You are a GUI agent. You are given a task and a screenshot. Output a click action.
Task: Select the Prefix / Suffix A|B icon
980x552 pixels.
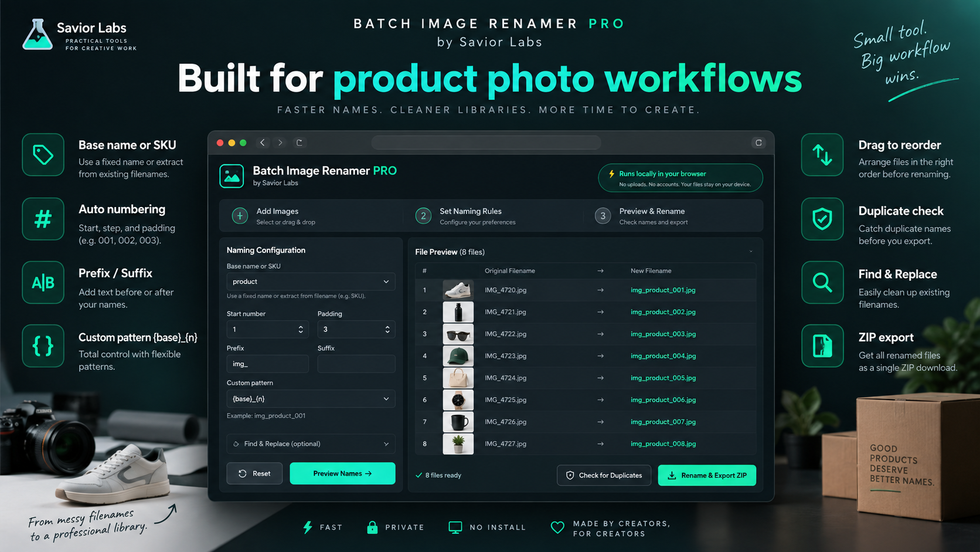[43, 283]
